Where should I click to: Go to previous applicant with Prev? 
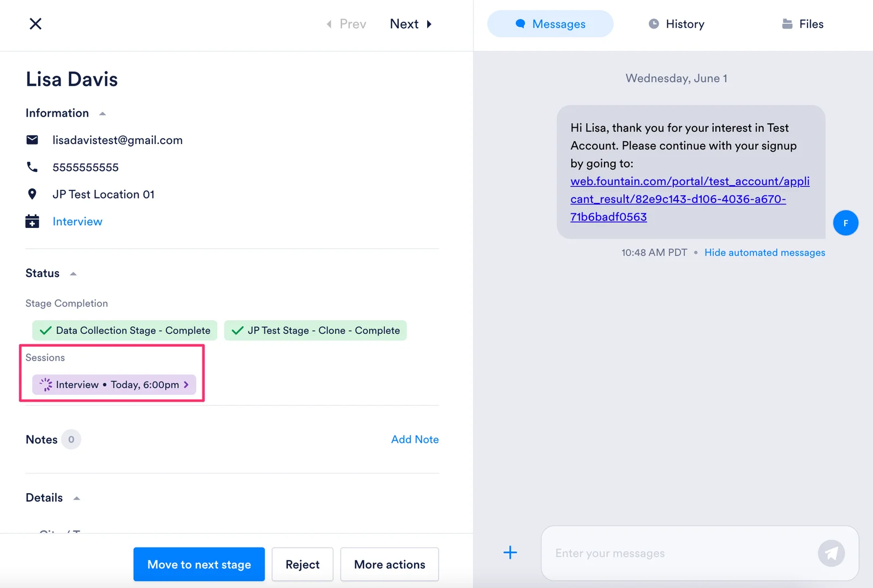coord(346,24)
